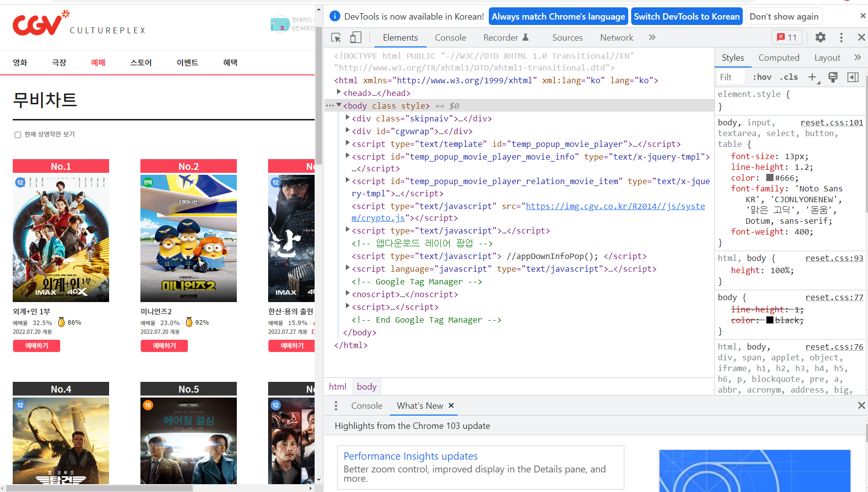This screenshot has width=868, height=492.
Task: Open the Sources panel tab
Action: pos(567,38)
